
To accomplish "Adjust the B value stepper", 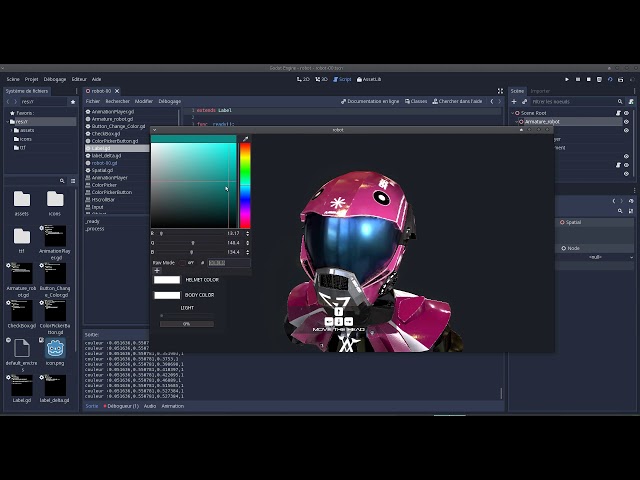I will (x=247, y=252).
